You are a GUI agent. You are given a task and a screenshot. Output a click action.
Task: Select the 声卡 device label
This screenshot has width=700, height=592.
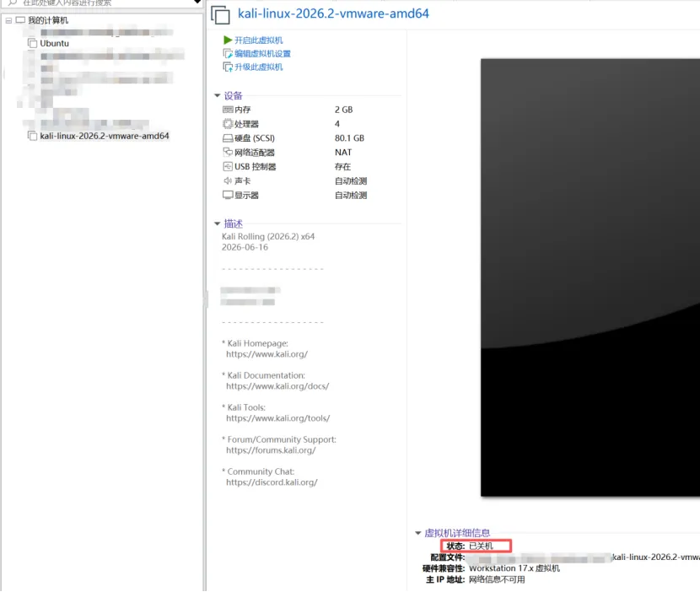pyautogui.click(x=243, y=180)
